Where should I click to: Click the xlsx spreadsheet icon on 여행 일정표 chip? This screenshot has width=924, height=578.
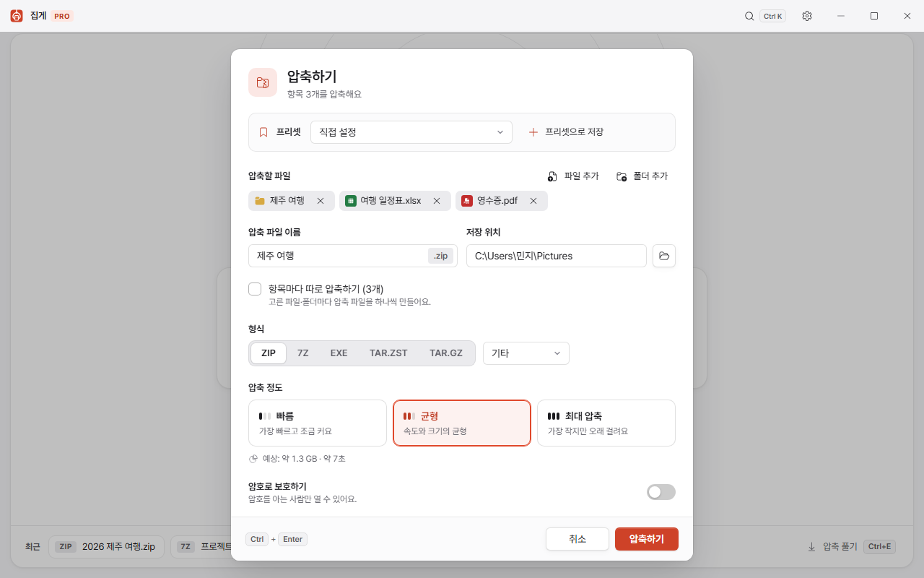click(x=351, y=201)
